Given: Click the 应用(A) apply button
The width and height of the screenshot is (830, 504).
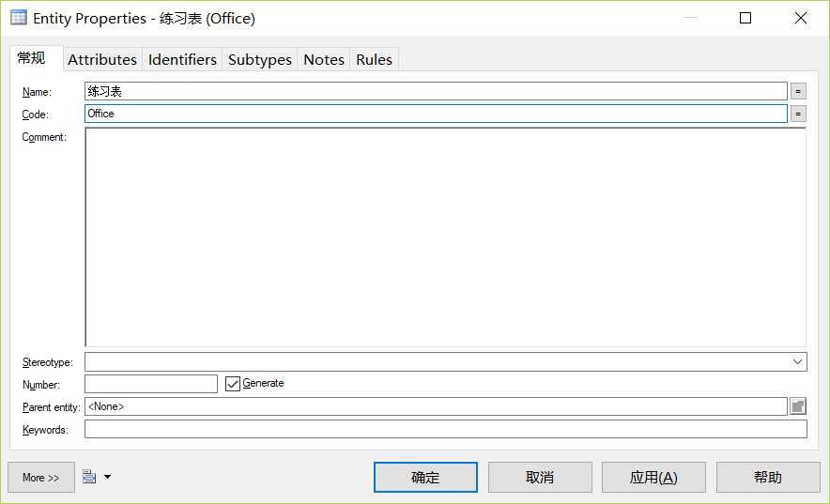Looking at the screenshot, I should coord(653,477).
